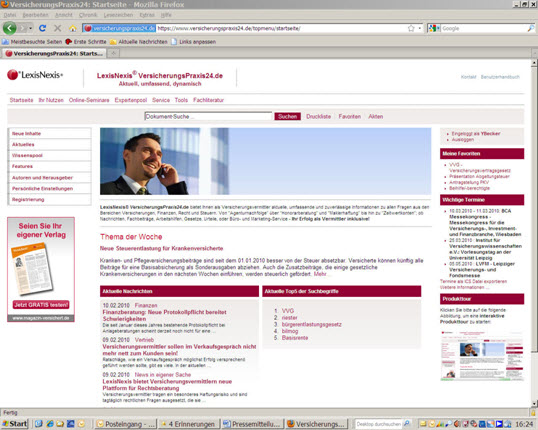538x430 pixels.
Task: Open the bürgerentlastungsgesetz search term
Action: 311,324
